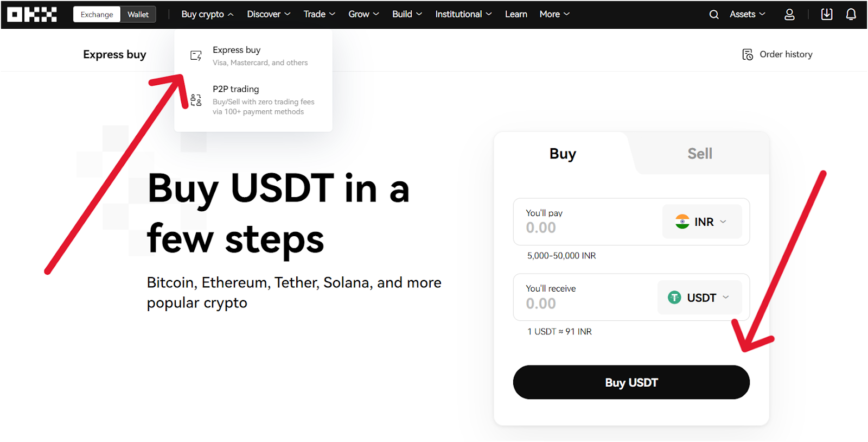Open notifications via the bell icon
The height and width of the screenshot is (442, 868).
point(850,14)
